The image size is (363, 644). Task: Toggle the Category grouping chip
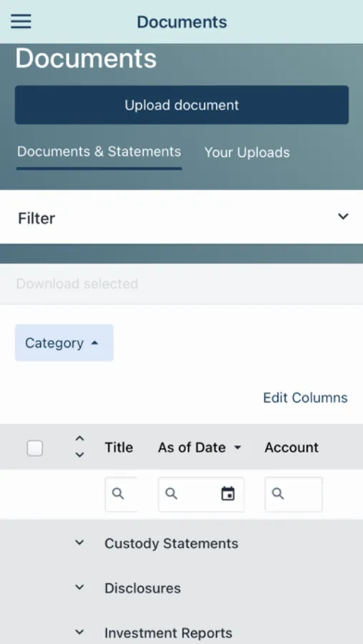point(64,343)
